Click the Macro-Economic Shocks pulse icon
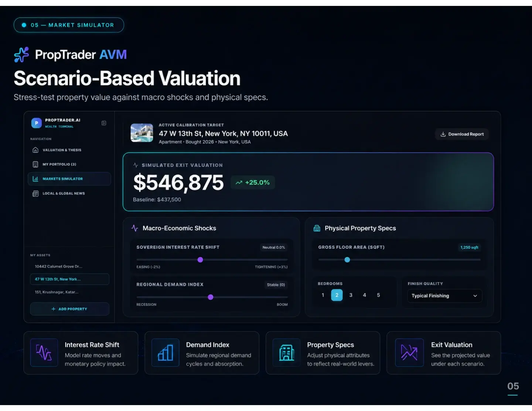 134,228
